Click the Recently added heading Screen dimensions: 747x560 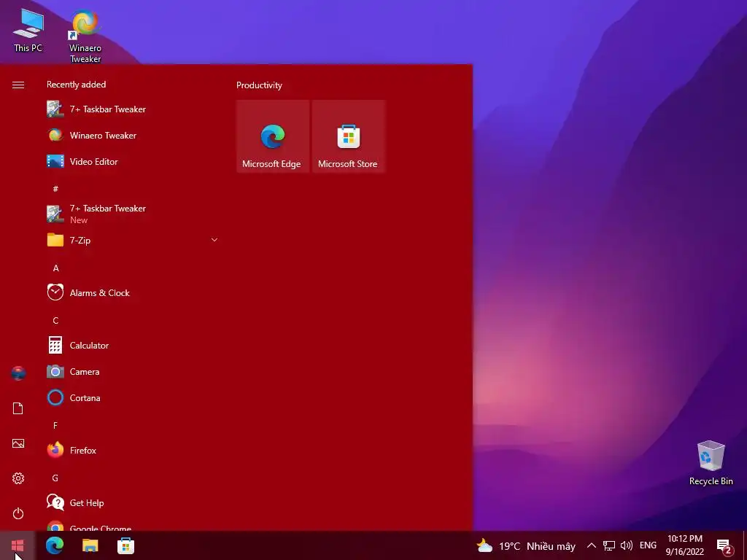76,85
